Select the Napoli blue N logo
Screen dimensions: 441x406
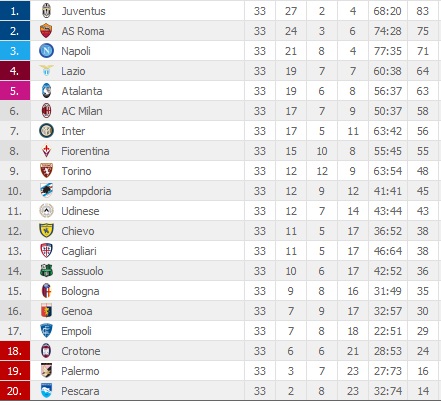tap(46, 51)
